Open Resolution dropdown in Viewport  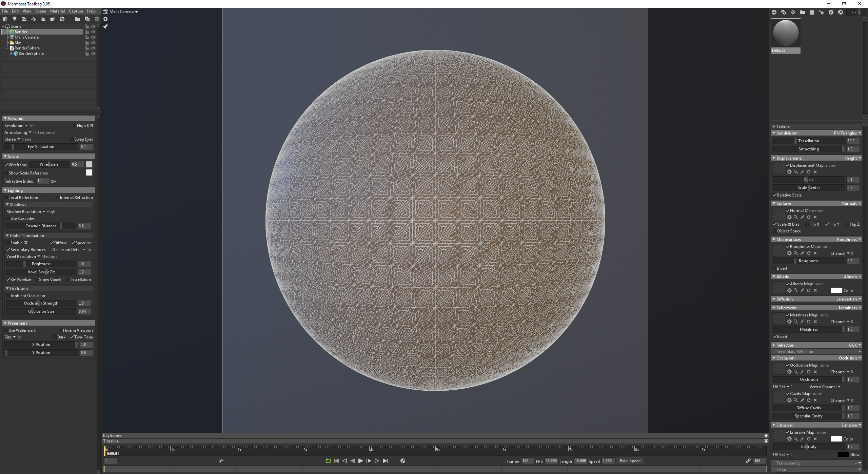click(16, 126)
